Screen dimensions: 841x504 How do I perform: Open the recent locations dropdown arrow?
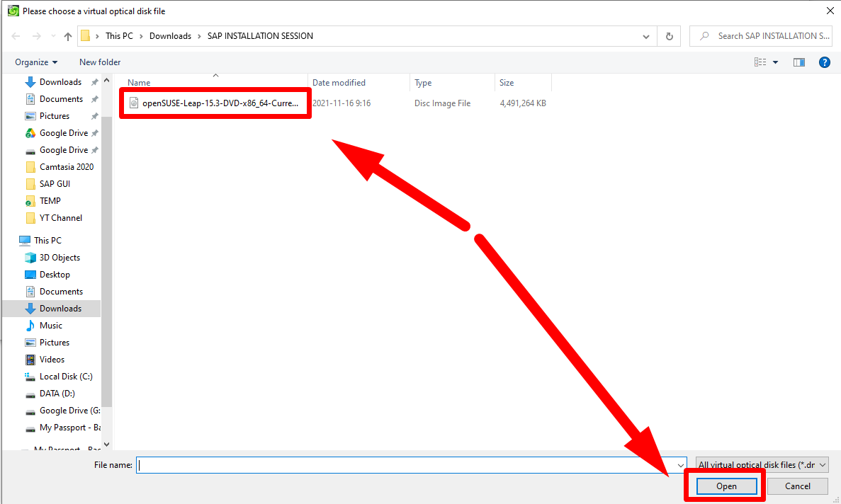tap(53, 36)
